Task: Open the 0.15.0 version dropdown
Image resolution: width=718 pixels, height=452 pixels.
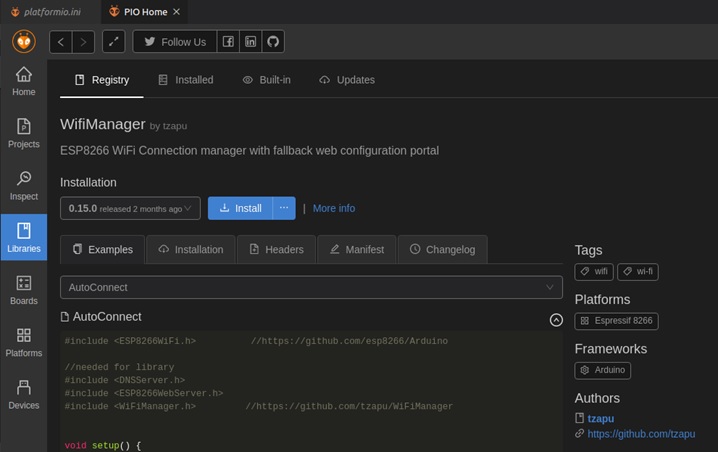Action: (x=130, y=208)
